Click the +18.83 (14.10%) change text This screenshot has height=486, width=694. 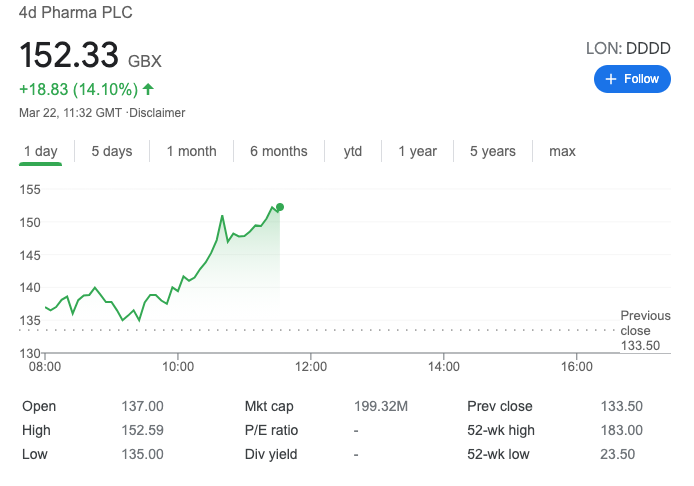[79, 89]
